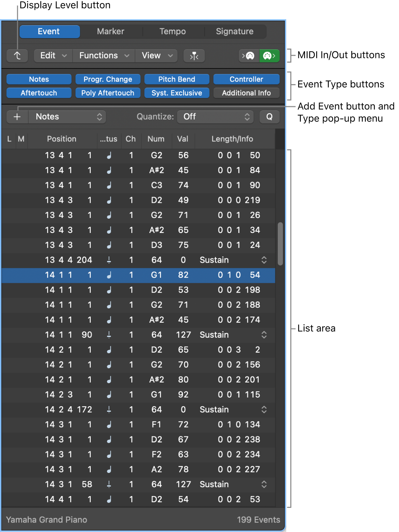Open the Functions menu

tap(104, 56)
